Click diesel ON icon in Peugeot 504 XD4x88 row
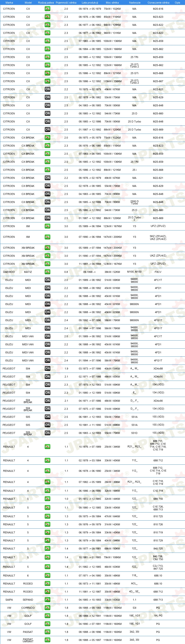Viewport: 185px width, 644px height. pyautogui.click(x=48, y=369)
